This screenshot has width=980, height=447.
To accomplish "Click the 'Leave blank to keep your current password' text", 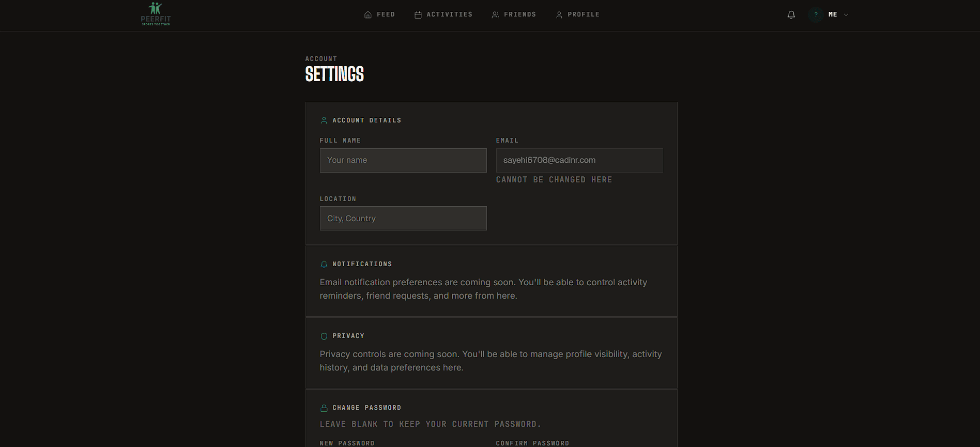I will pyautogui.click(x=430, y=424).
